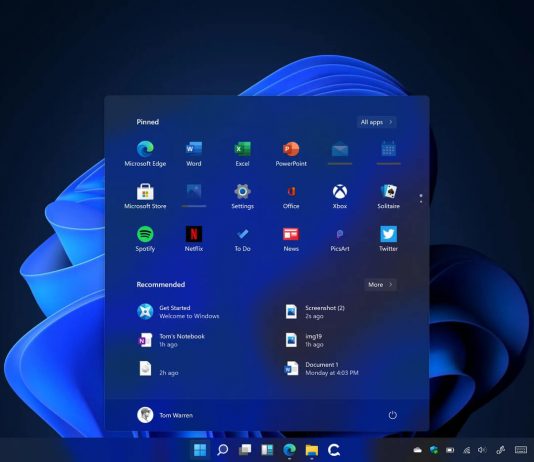Open Search from the taskbar
Viewport: 534px width, 462px height.
[222, 450]
